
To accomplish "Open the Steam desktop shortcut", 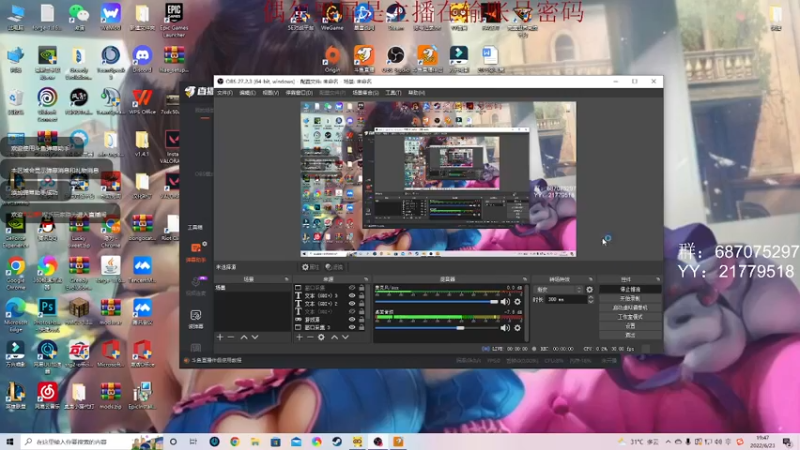I will pos(395,17).
